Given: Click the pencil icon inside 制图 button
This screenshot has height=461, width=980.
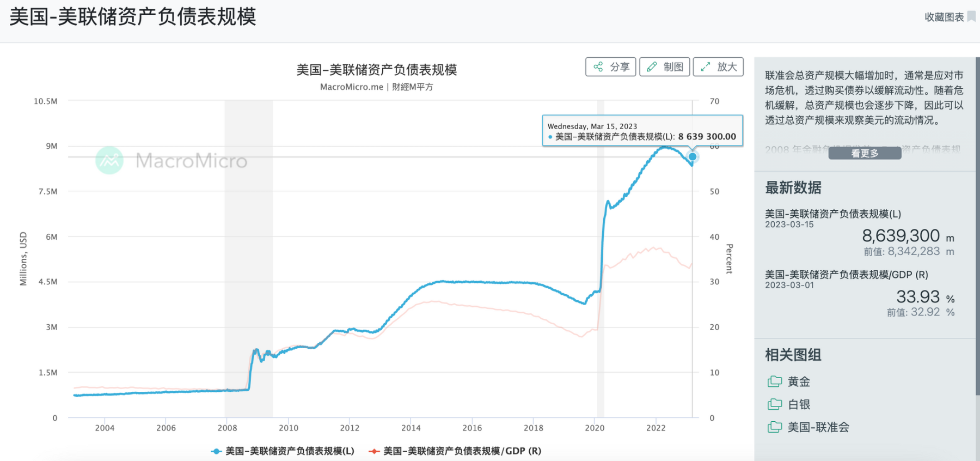Looking at the screenshot, I should 652,67.
